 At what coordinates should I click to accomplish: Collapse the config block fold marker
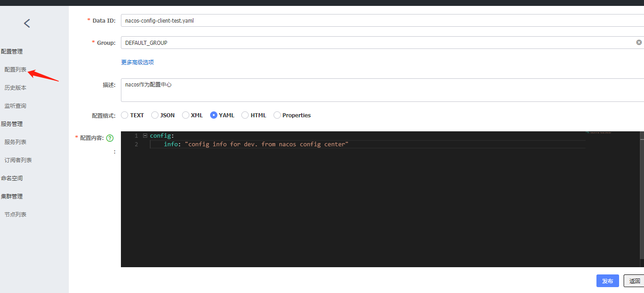(145, 135)
